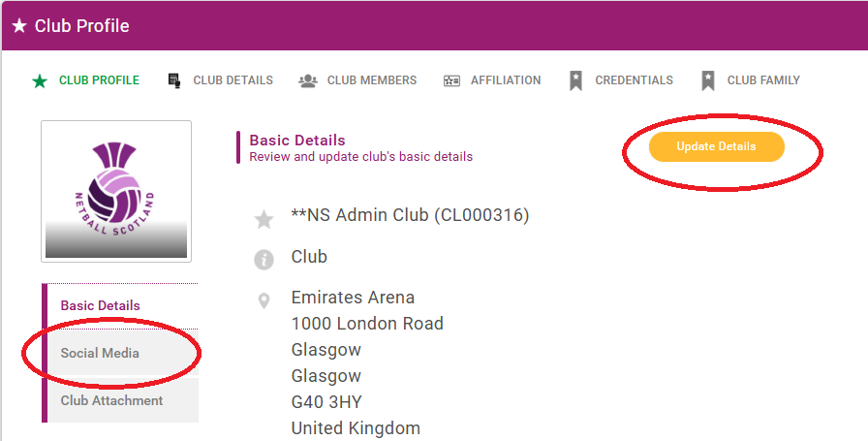Click the Club Family bookmark icon

(x=708, y=80)
